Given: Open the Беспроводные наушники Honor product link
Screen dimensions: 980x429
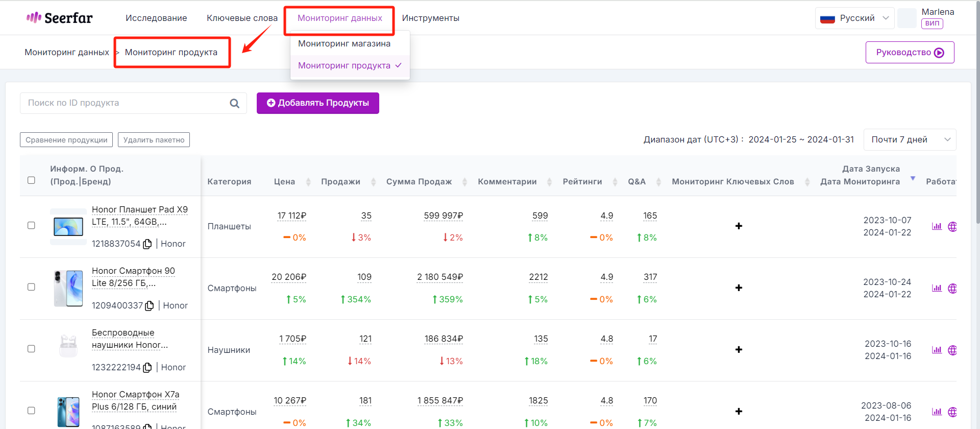Looking at the screenshot, I should [x=130, y=339].
